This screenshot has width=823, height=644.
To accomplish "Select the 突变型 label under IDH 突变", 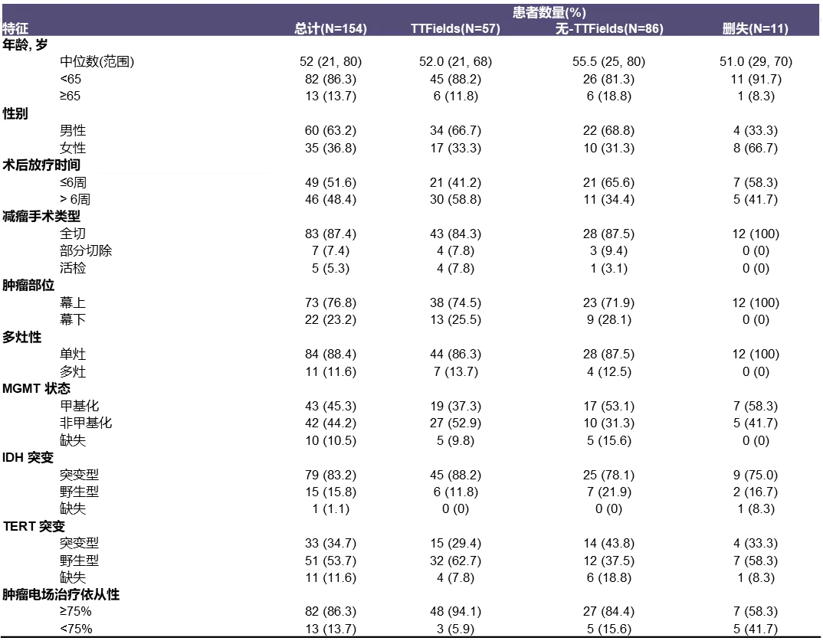I will (79, 476).
